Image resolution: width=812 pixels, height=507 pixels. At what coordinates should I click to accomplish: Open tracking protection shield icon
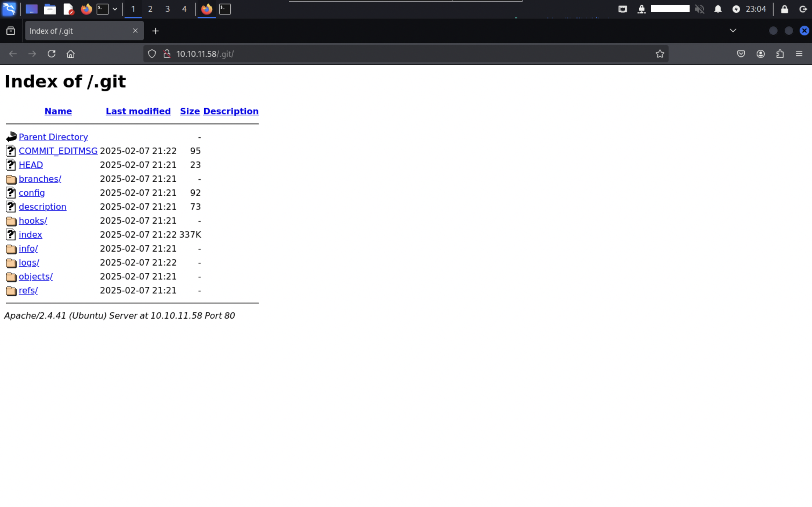152,54
